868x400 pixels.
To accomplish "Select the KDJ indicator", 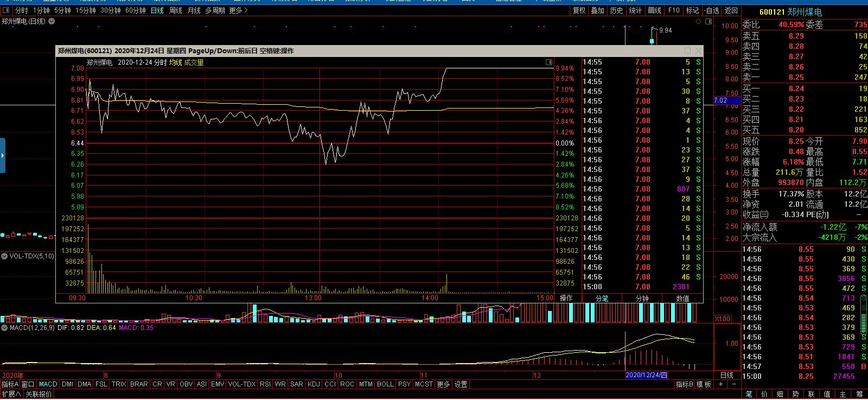I will [x=314, y=384].
